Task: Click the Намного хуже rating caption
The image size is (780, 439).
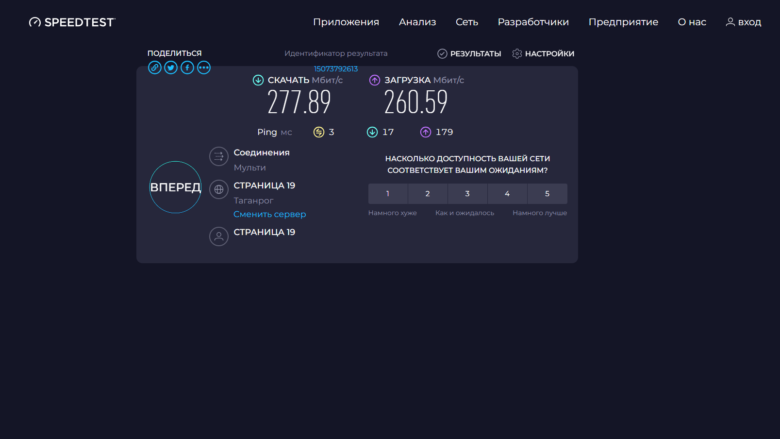Action: (x=392, y=213)
